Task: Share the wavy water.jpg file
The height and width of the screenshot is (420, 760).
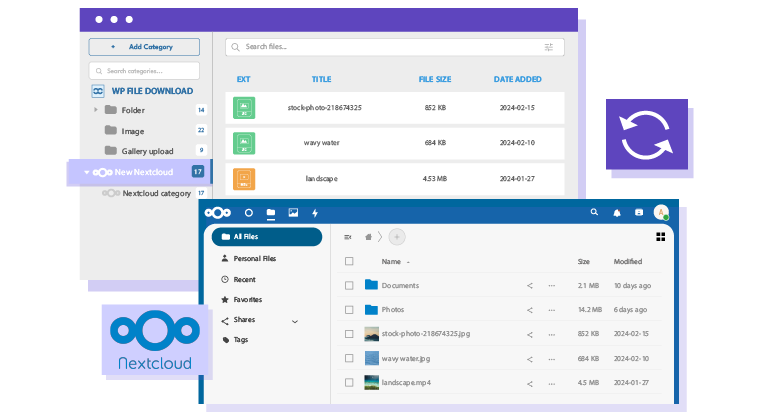Action: tap(530, 359)
